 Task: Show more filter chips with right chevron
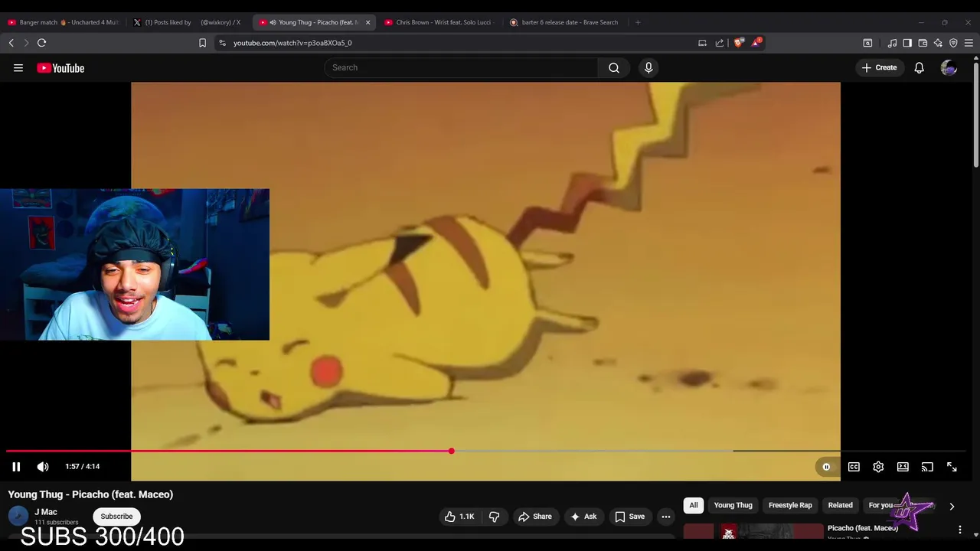tap(952, 506)
